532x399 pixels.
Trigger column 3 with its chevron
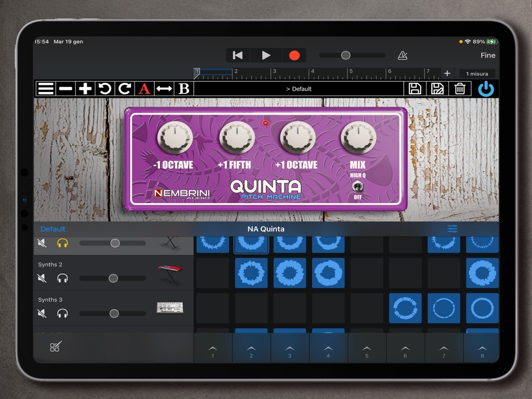(290, 350)
